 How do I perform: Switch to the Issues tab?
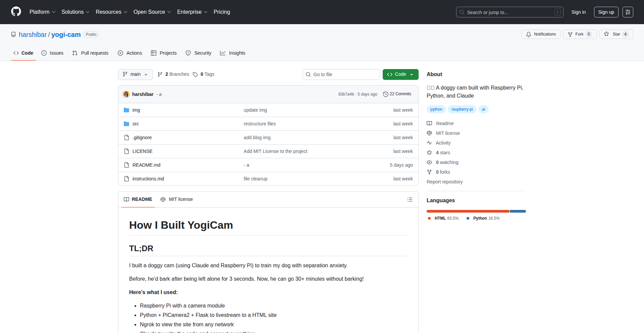pos(52,53)
